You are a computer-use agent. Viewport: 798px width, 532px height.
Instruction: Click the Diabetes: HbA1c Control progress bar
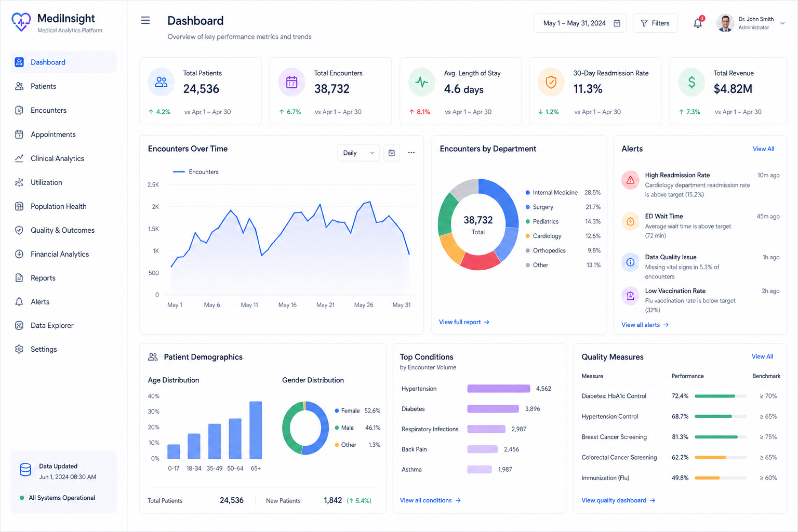(721, 396)
